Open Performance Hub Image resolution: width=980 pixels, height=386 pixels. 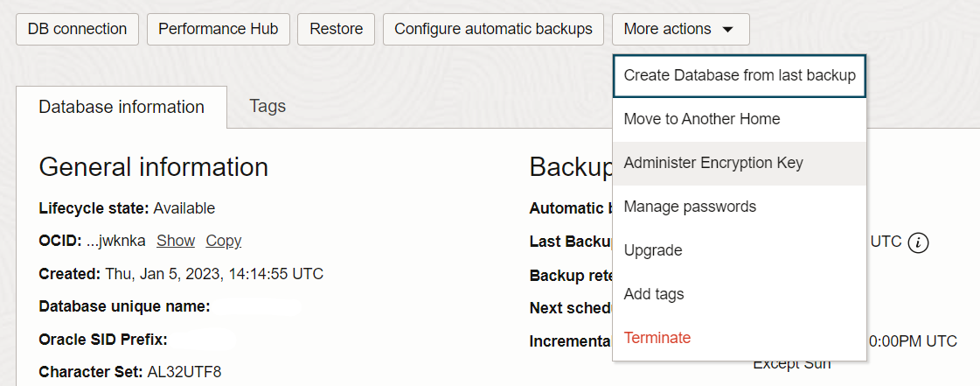click(x=219, y=29)
